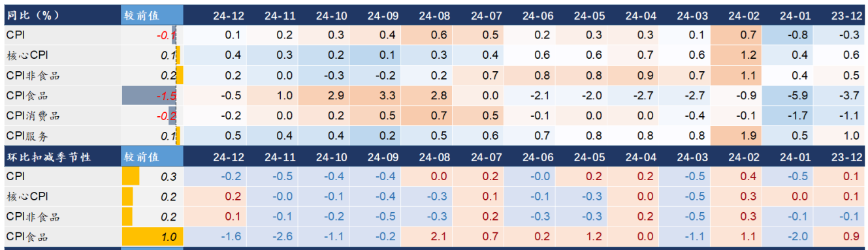Viewport: 868px width, 250px height.
Task: Select the CPI消费品 row label
Action: (33, 116)
